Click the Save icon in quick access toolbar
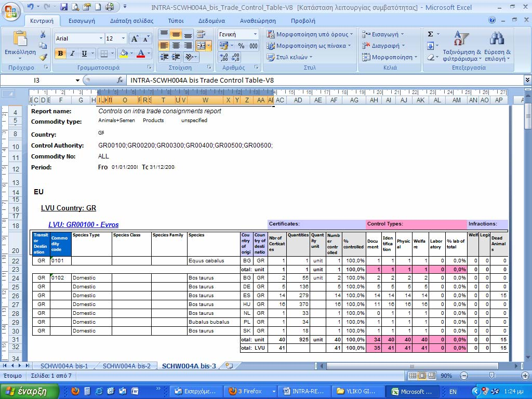The height and width of the screenshot is (399, 532). (64, 7)
